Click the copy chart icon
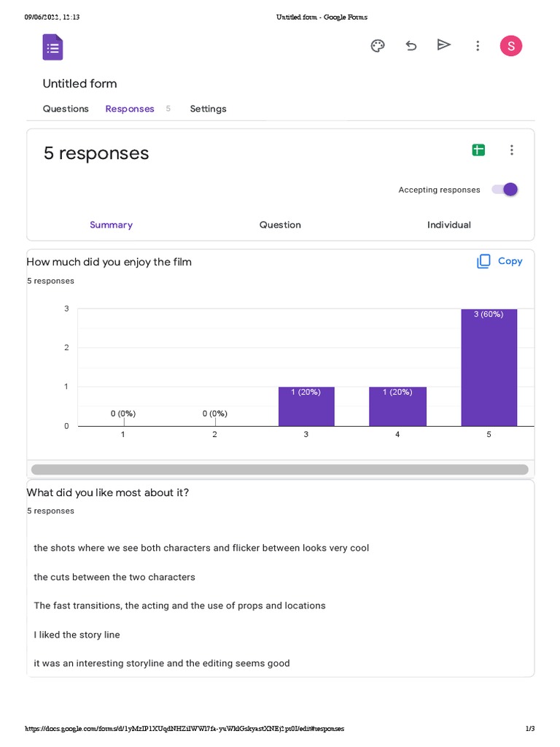The image size is (560, 747). 483,261
